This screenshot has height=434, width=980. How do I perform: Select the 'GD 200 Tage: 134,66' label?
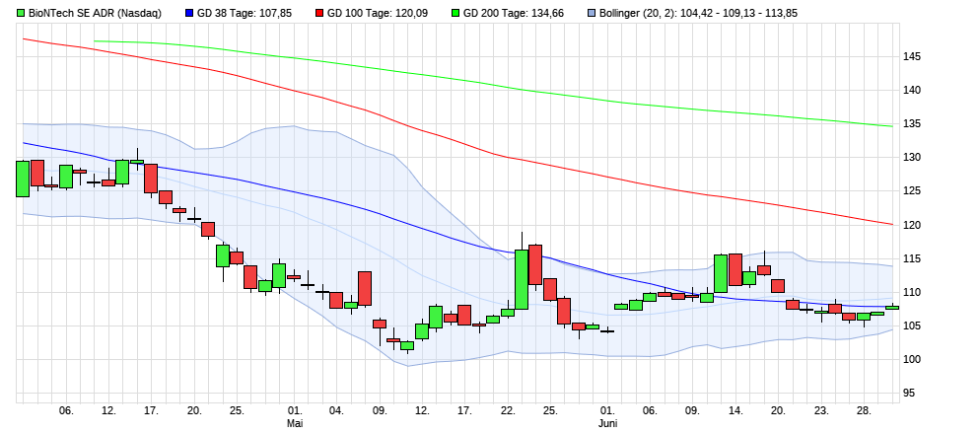(513, 13)
